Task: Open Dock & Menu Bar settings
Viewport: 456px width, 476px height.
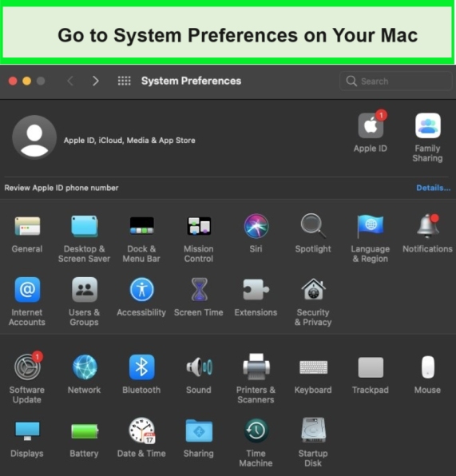Action: click(142, 226)
